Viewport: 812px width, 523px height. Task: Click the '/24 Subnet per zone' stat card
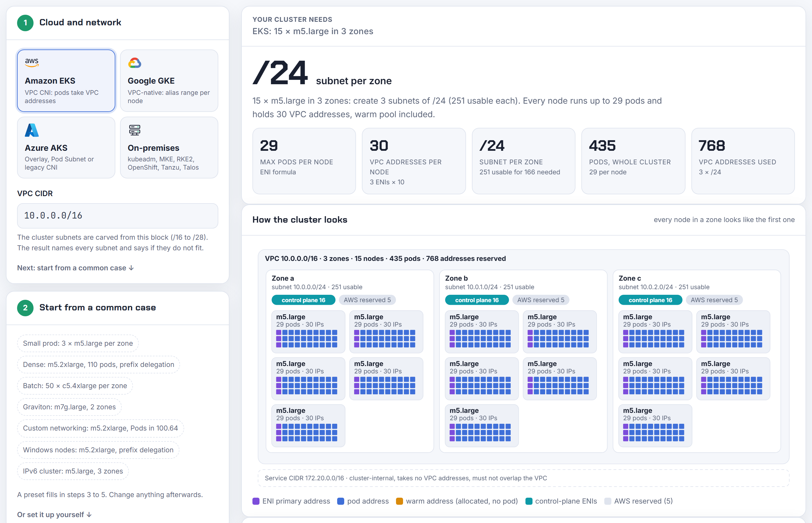click(524, 161)
